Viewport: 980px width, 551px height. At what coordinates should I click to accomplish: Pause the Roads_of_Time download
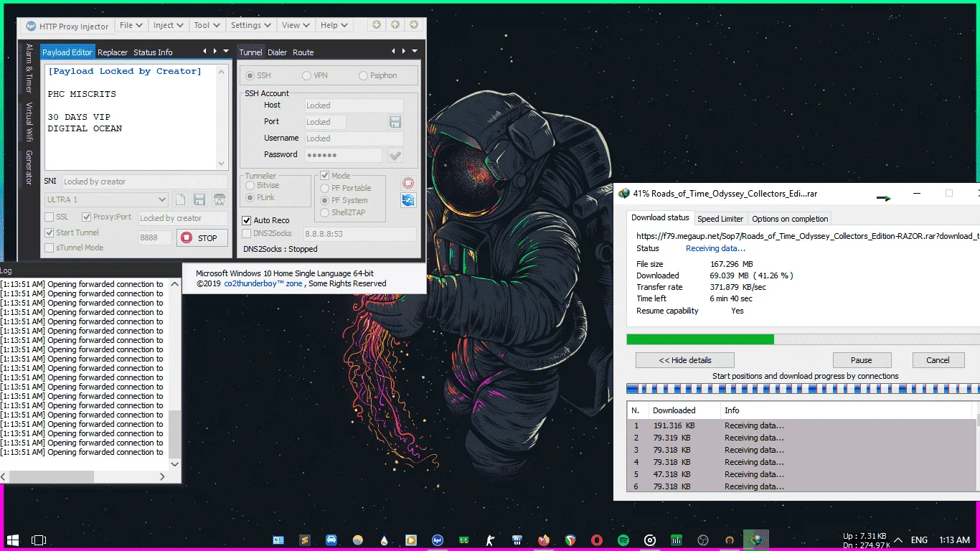pyautogui.click(x=862, y=360)
